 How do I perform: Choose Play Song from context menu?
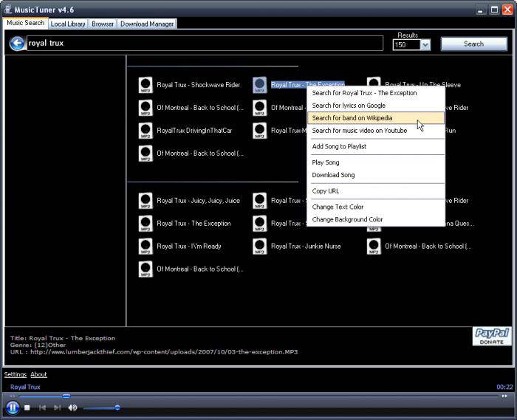pyautogui.click(x=376, y=162)
